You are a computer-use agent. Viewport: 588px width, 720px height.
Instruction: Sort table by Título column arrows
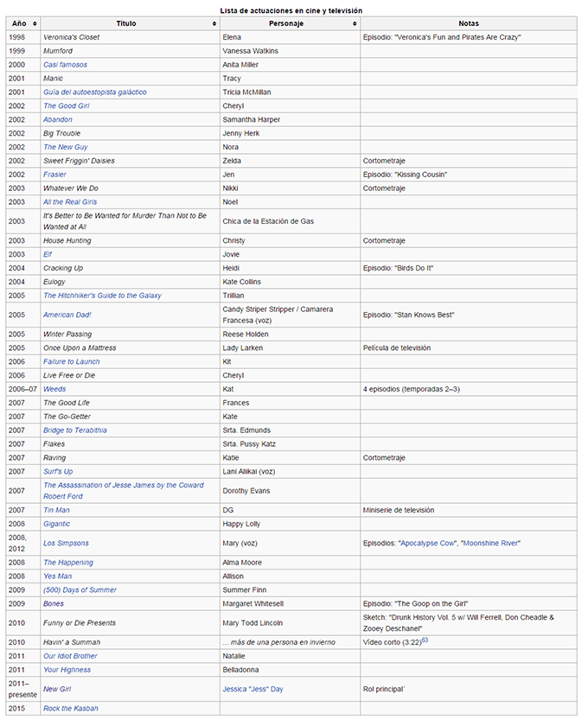(214, 23)
